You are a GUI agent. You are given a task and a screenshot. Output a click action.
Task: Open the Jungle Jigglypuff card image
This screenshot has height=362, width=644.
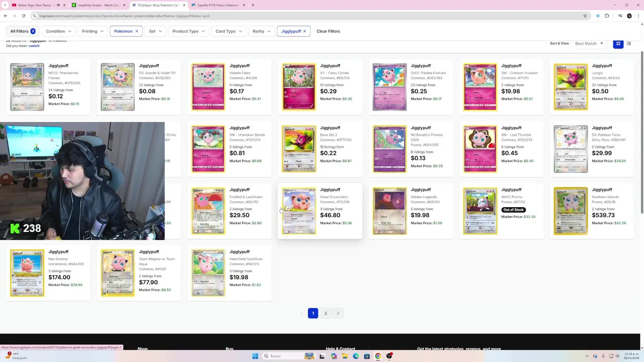tap(571, 87)
